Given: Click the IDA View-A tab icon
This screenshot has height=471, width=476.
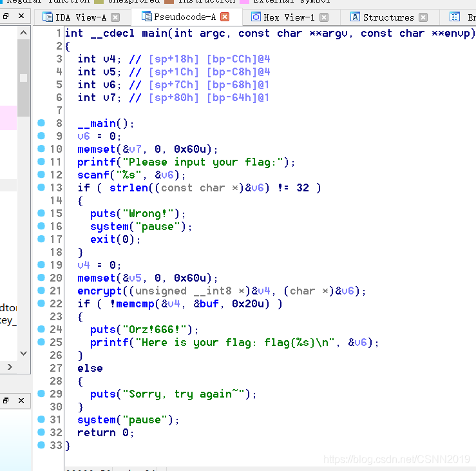Looking at the screenshot, I should pos(48,17).
